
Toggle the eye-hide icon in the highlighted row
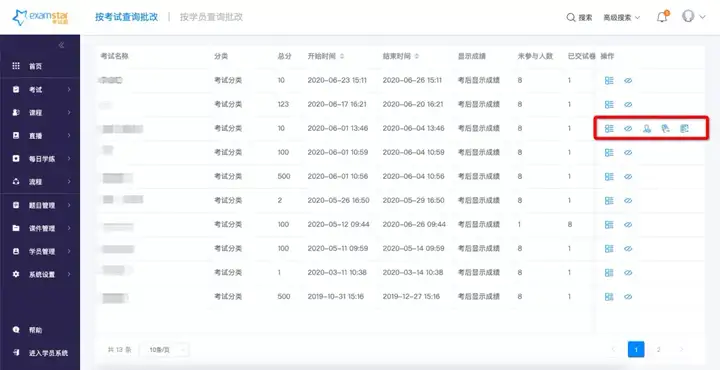628,129
